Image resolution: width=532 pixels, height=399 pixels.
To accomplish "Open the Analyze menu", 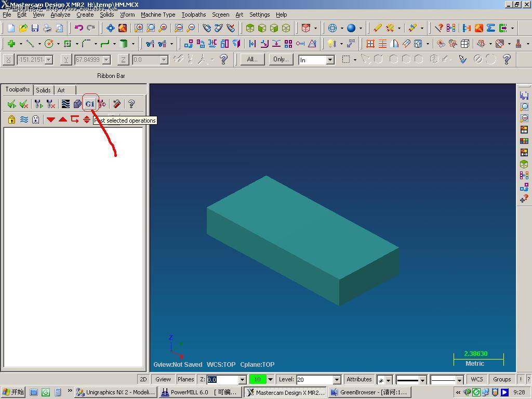I will point(60,15).
